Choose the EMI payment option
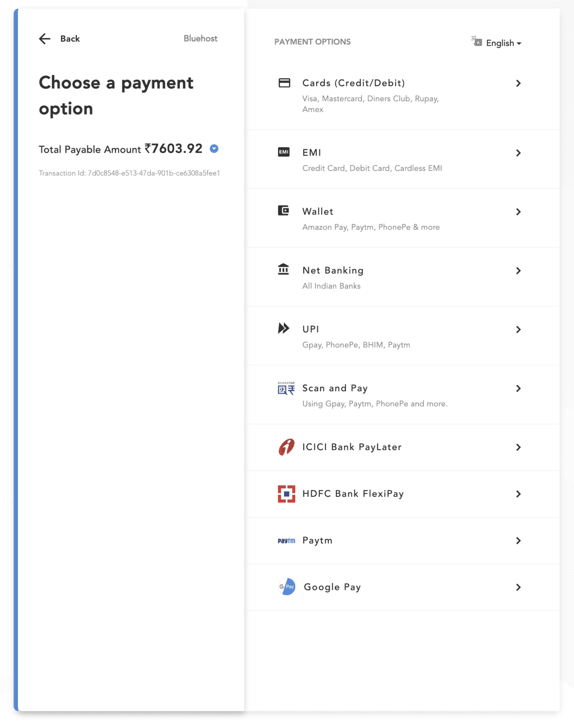574x728 pixels. coord(403,159)
